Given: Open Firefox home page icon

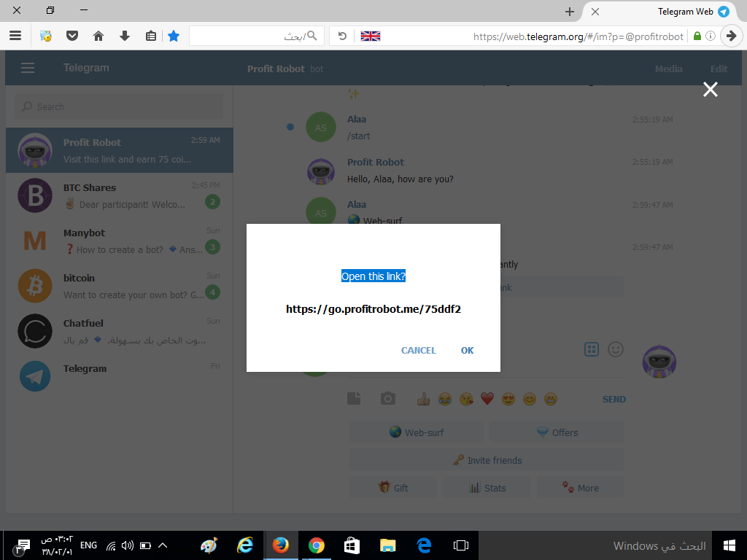Looking at the screenshot, I should pos(98,36).
